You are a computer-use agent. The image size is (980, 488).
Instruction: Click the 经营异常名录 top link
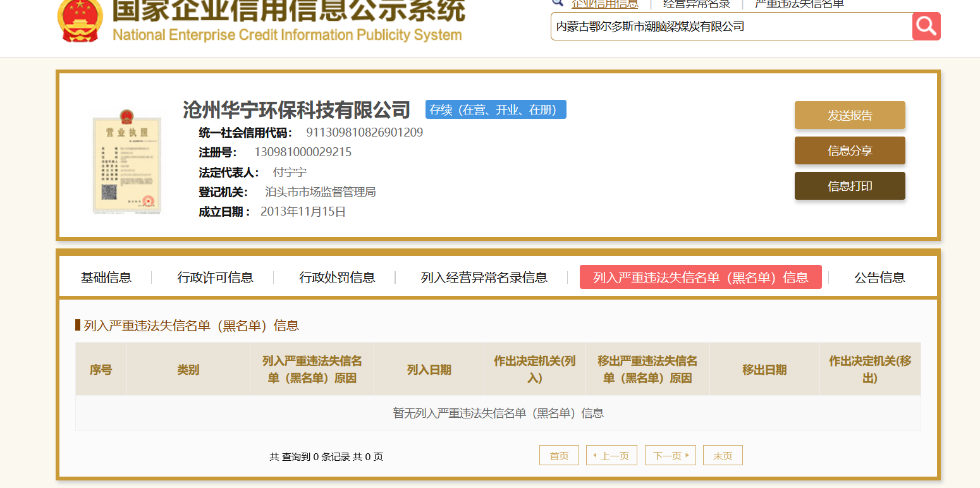point(697,4)
